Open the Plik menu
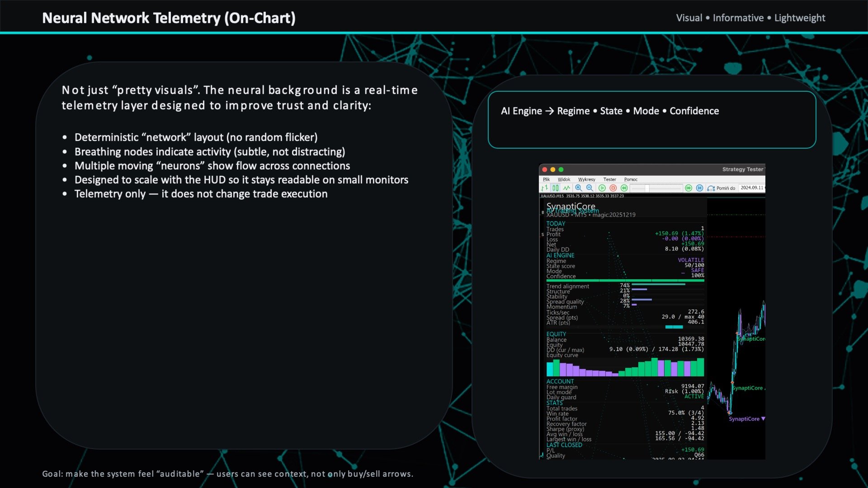The height and width of the screenshot is (488, 868). [546, 179]
